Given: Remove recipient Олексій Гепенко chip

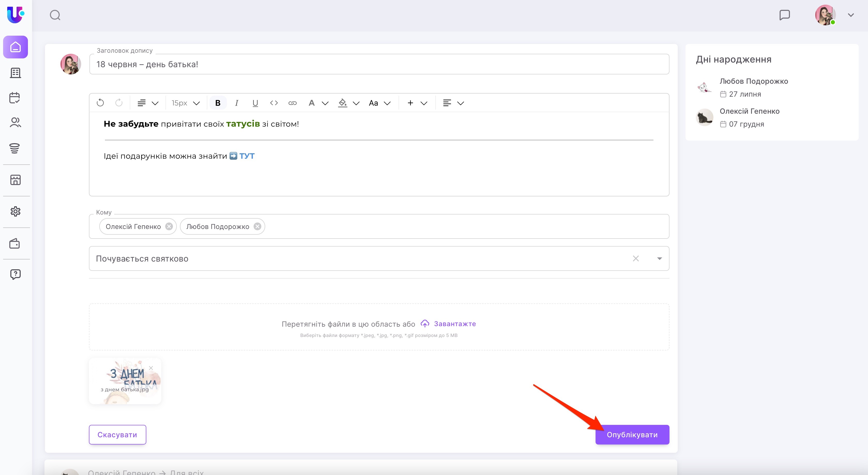Looking at the screenshot, I should click(x=169, y=226).
